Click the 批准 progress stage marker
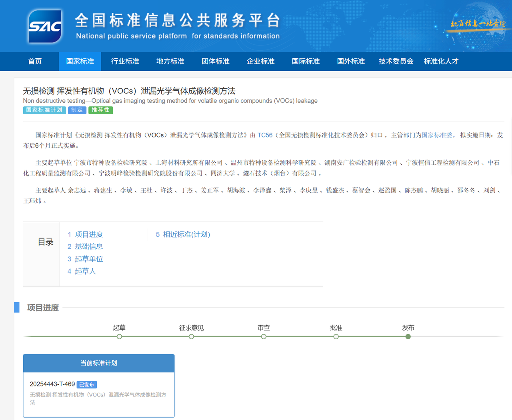This screenshot has height=420, width=512. point(336,336)
